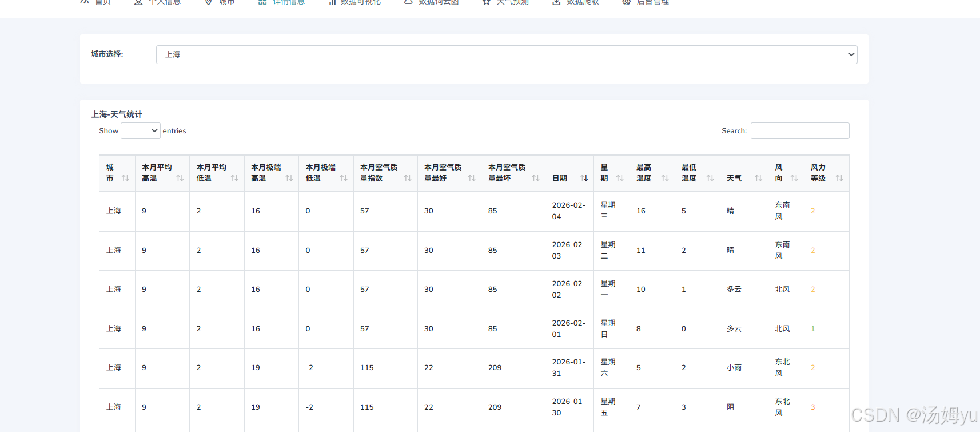Sort by 星期 column arrows
The image size is (980, 432).
point(620,178)
